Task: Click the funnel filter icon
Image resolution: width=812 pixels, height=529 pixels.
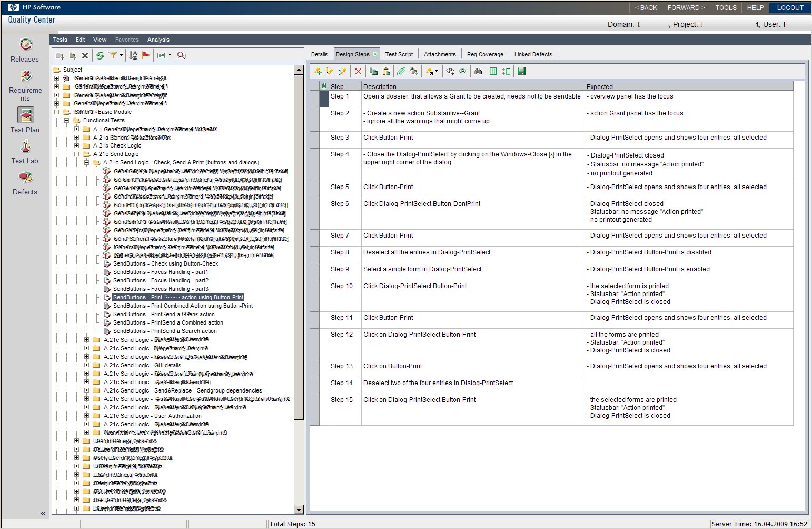Action: pos(112,55)
